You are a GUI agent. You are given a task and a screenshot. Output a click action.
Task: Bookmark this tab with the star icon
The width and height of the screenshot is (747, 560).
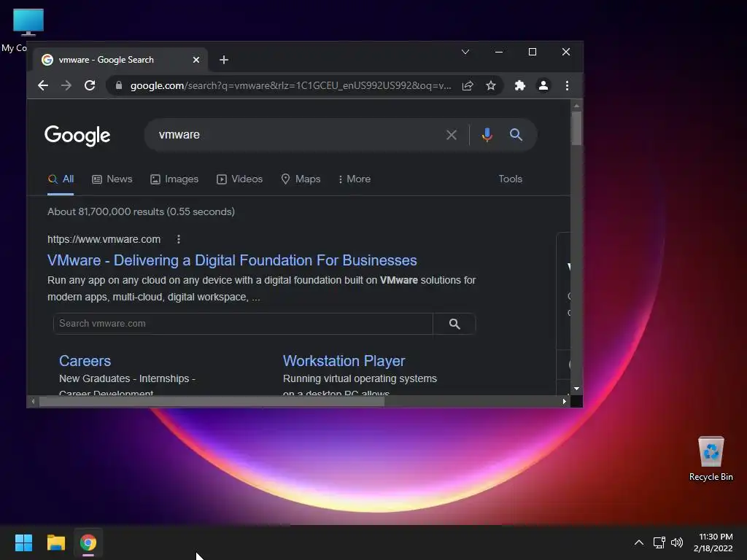pos(491,86)
